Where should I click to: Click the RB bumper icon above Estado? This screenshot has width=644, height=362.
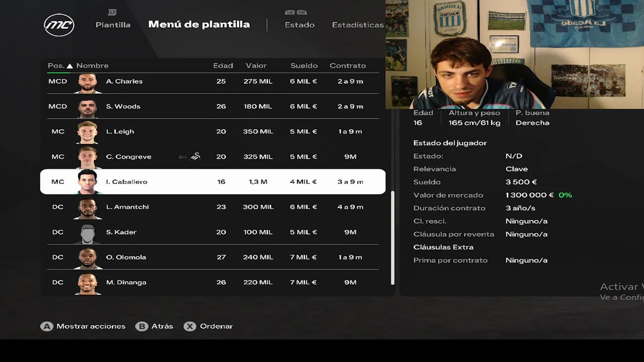click(301, 12)
